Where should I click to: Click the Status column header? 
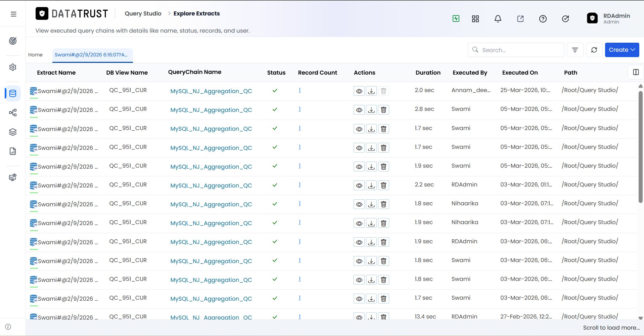[276, 73]
